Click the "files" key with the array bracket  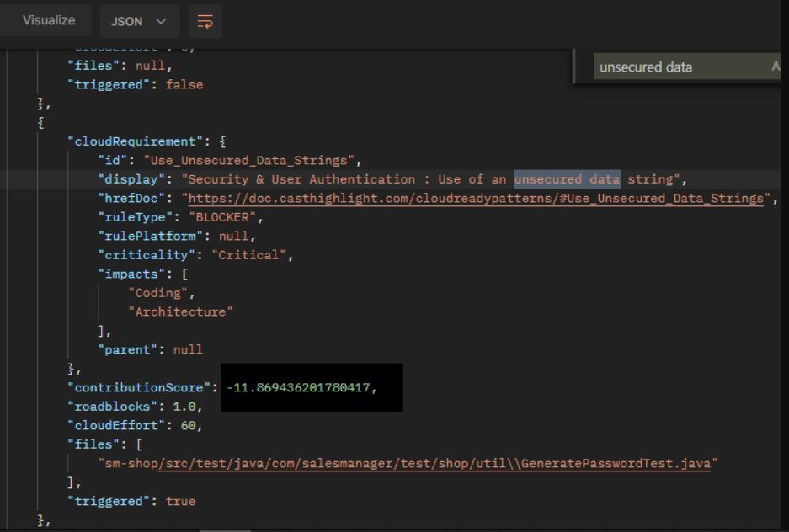(x=105, y=444)
